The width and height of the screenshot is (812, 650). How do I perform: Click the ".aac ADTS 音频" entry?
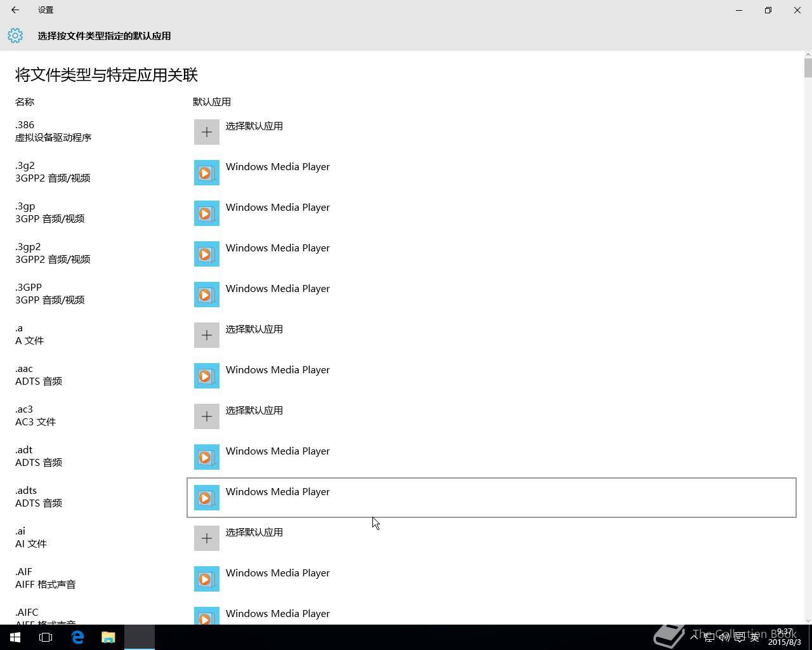tap(39, 375)
